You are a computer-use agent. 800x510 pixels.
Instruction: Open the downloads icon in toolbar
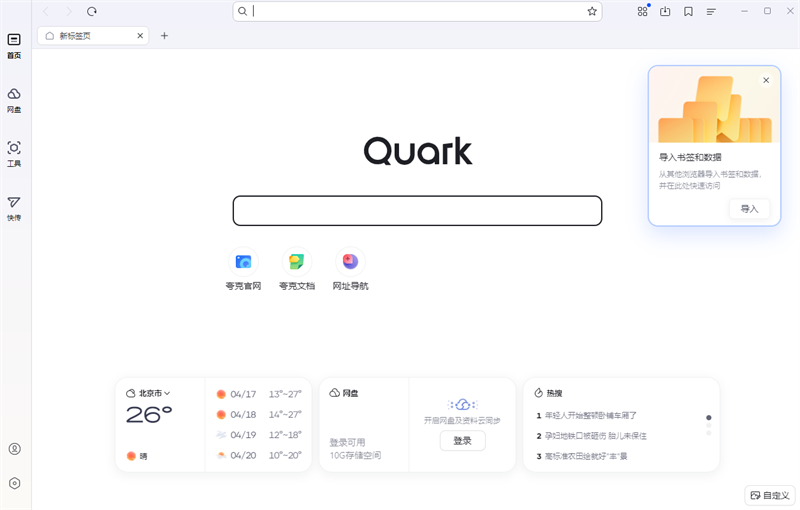pyautogui.click(x=665, y=11)
